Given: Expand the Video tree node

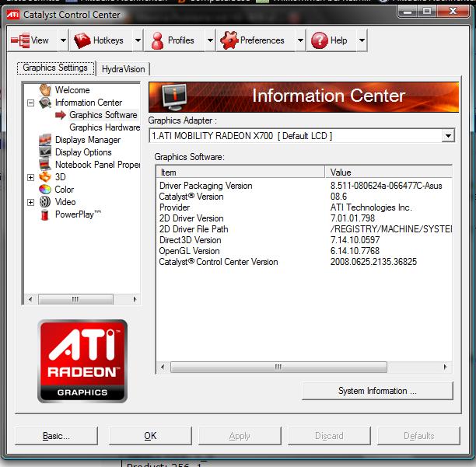Looking at the screenshot, I should tap(30, 202).
